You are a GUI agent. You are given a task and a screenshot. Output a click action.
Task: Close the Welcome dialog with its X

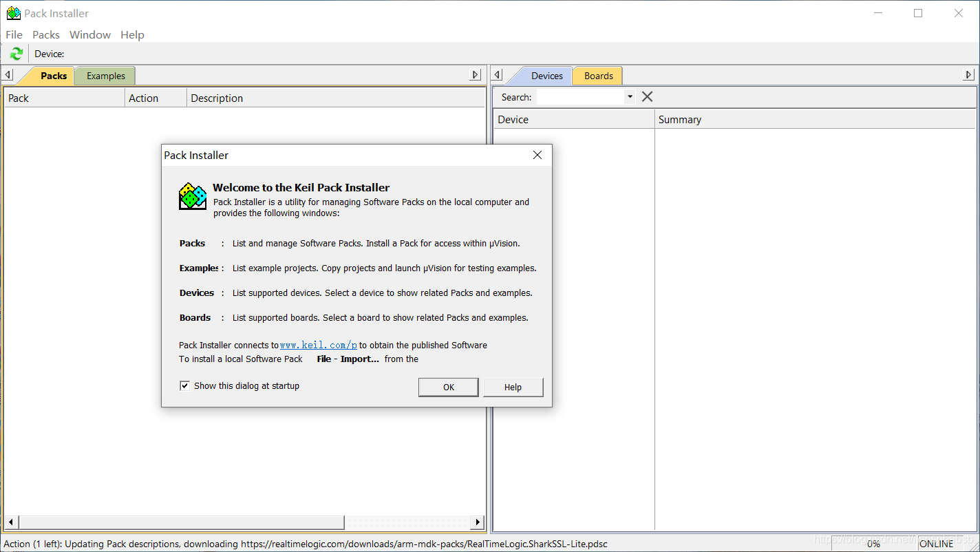point(537,155)
